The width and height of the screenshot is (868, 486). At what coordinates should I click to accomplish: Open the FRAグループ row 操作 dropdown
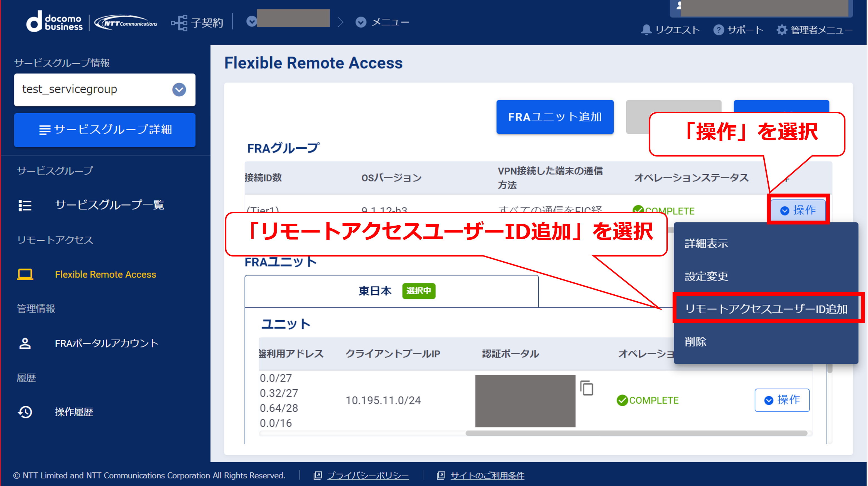798,210
